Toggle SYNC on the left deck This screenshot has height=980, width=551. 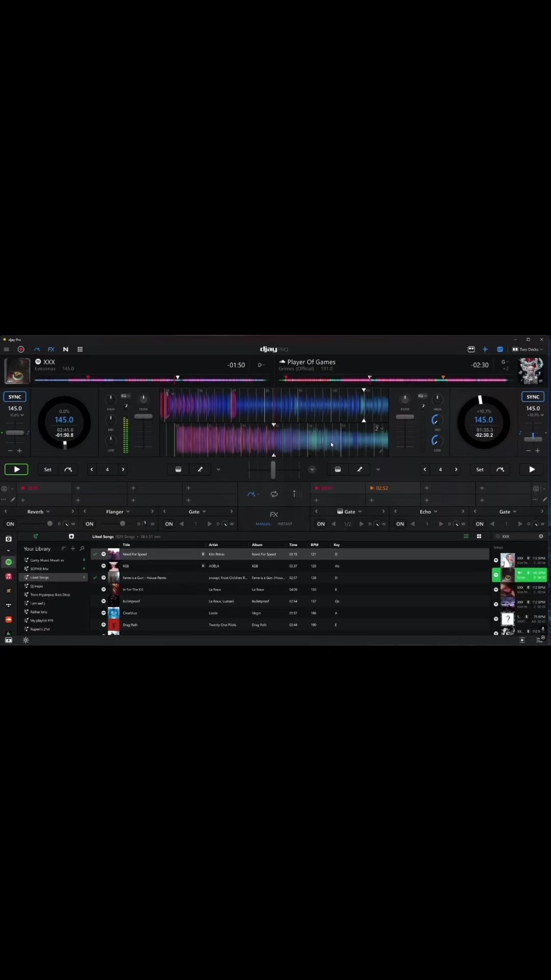[x=15, y=397]
